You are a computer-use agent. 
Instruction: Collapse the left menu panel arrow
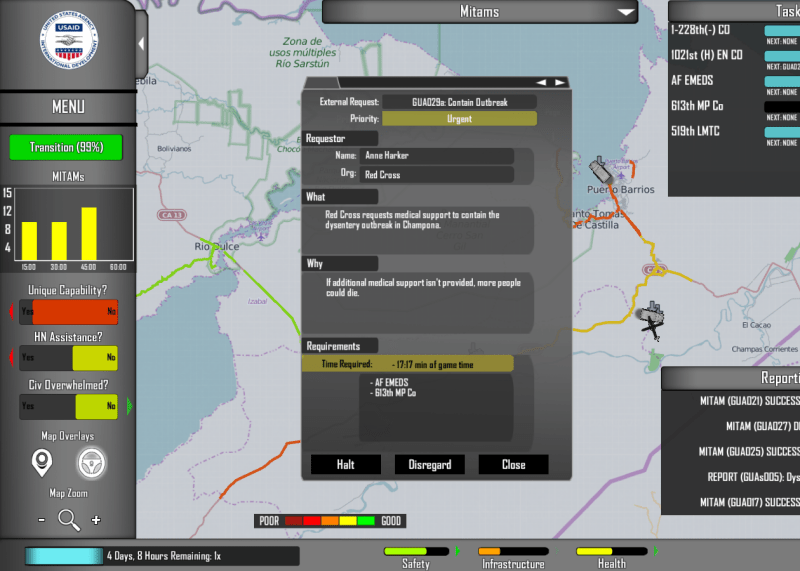(x=141, y=44)
